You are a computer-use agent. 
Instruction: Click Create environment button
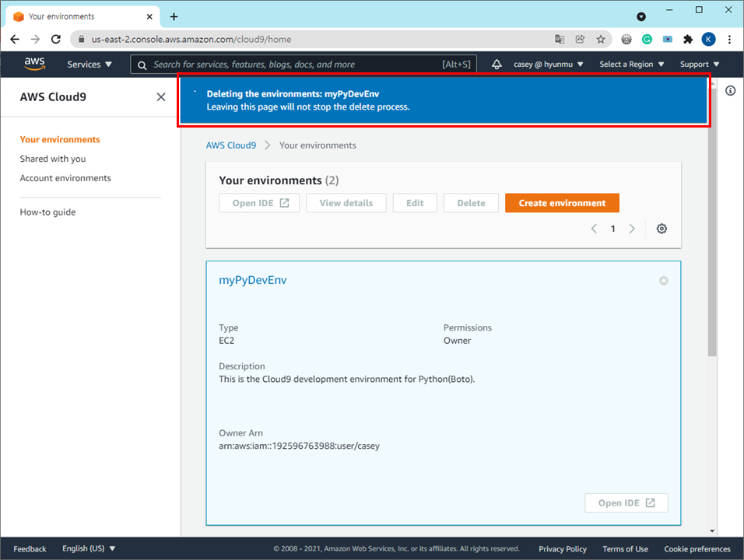click(562, 203)
